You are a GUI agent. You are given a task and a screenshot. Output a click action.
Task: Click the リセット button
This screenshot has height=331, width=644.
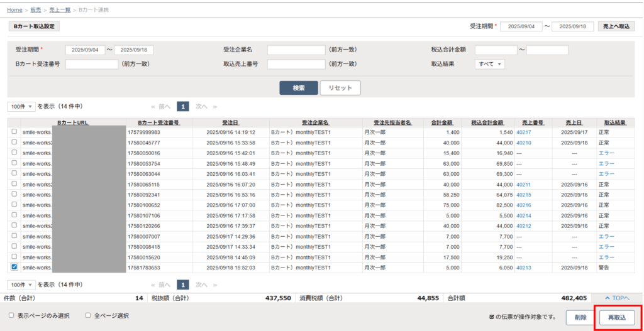point(340,88)
